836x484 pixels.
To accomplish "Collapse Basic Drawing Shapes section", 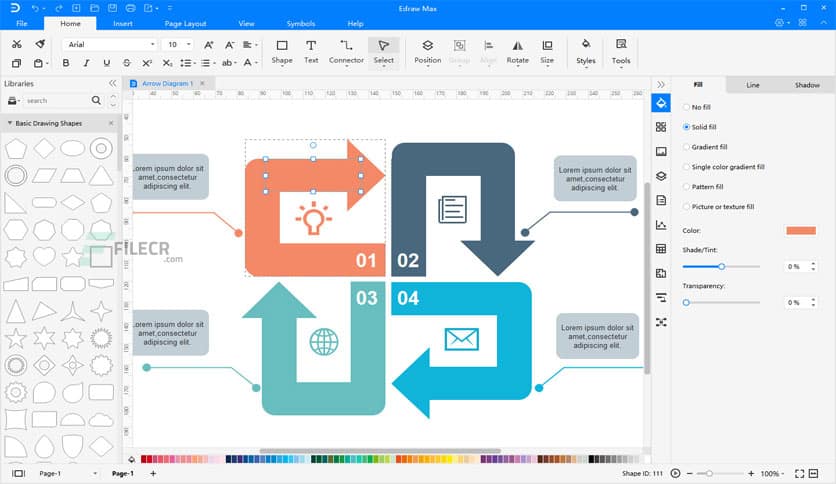I will pyautogui.click(x=10, y=123).
